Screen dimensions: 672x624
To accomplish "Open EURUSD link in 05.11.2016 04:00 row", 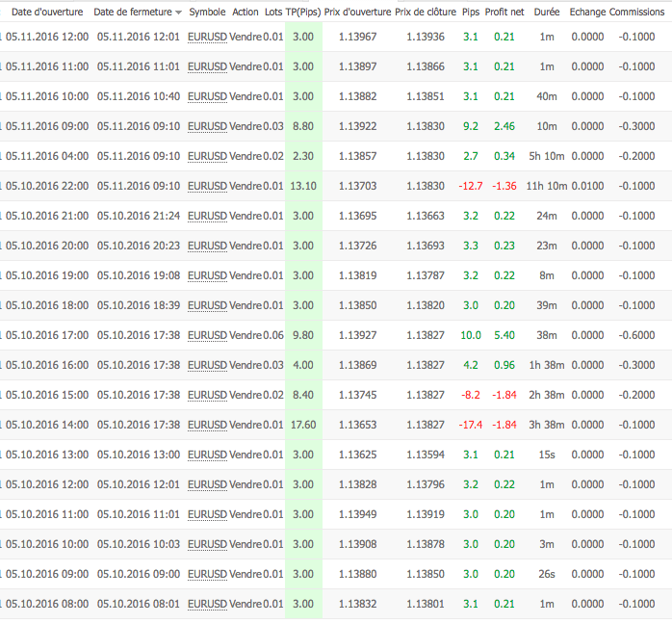I will coord(207,156).
